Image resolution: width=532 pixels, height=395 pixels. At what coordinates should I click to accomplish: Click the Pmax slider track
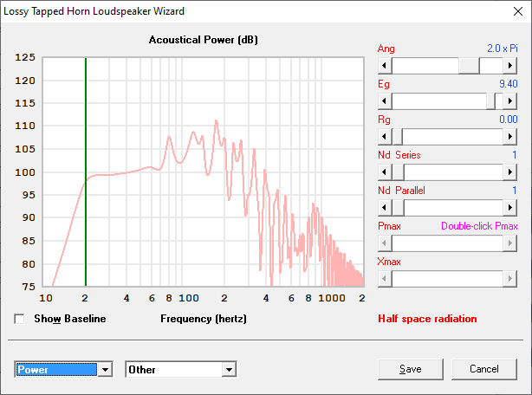pyautogui.click(x=447, y=243)
